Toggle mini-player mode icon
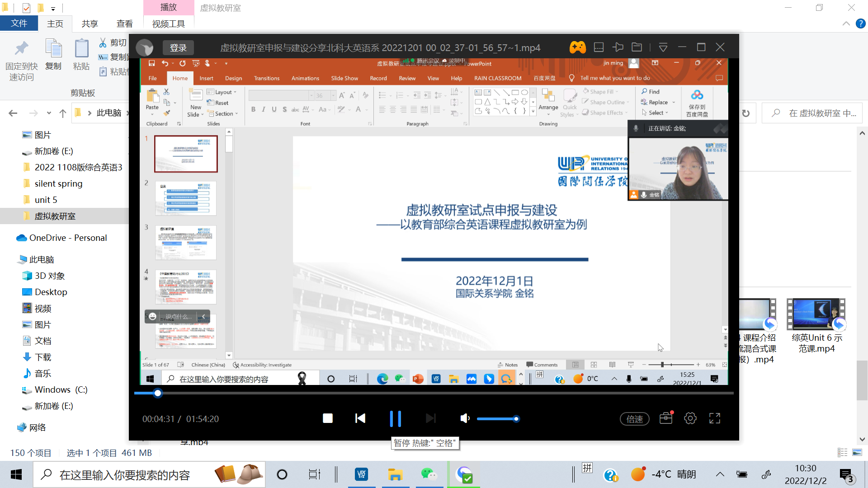This screenshot has width=868, height=488. (599, 47)
